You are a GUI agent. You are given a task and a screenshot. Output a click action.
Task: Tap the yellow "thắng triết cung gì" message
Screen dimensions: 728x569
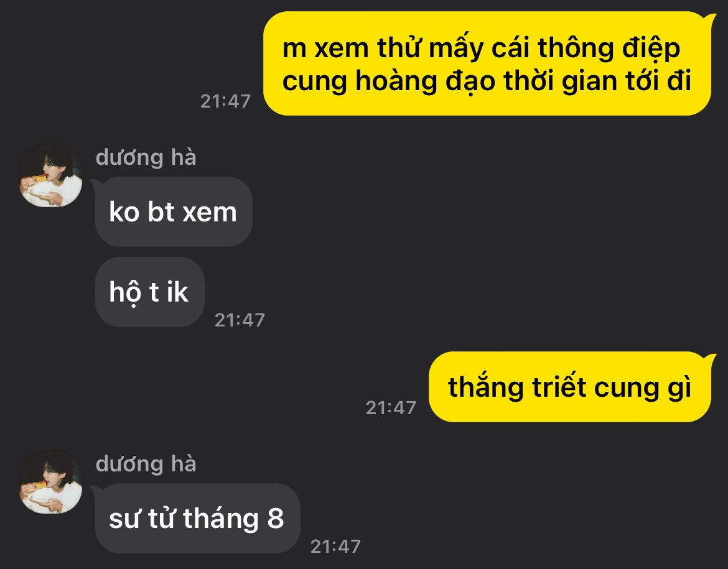tap(570, 387)
